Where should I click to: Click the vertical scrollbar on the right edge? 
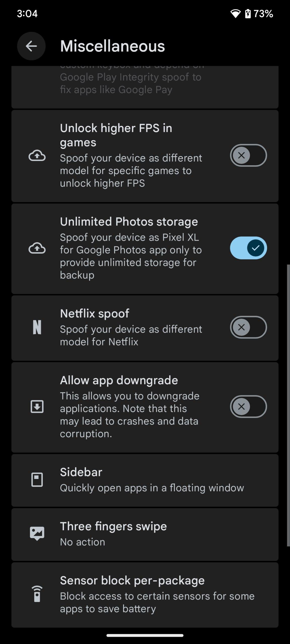point(288,405)
